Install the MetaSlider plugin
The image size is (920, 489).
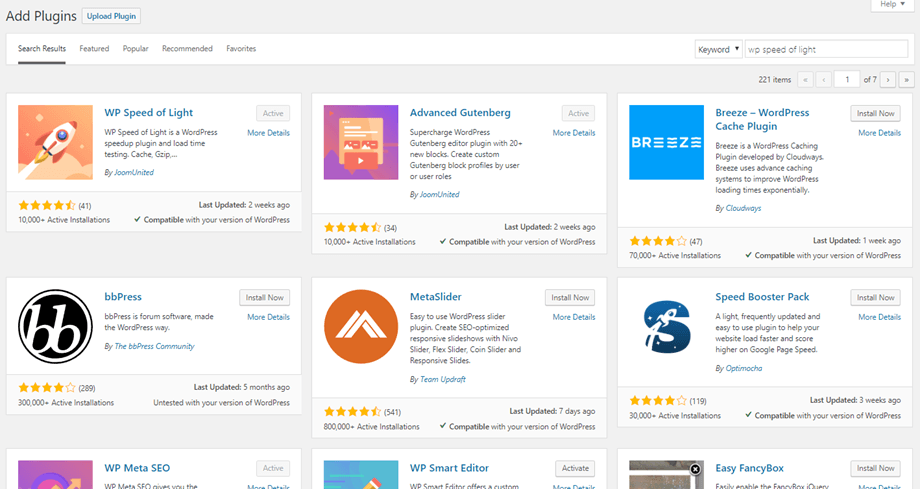tap(570, 298)
